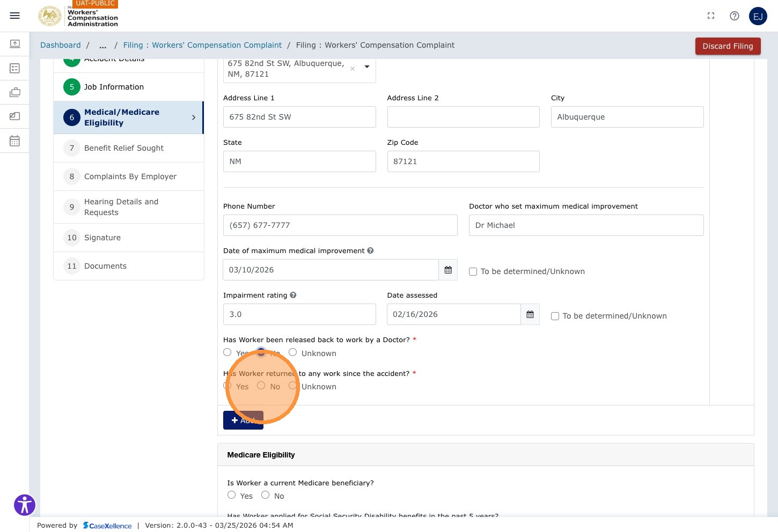This screenshot has height=532, width=778.
Task: Show help tooltip for maximum medical improvement date
Action: [x=370, y=250]
